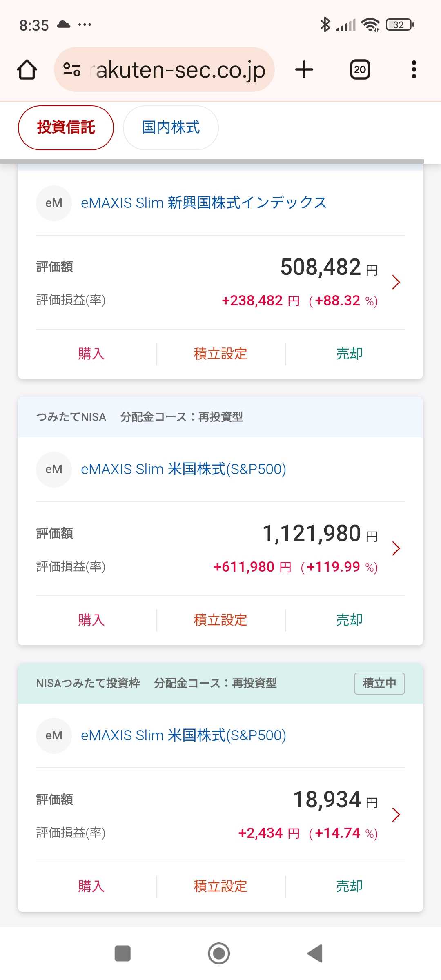Image resolution: width=441 pixels, height=980 pixels.
Task: Tap the rakuten-sec.co.jp address bar
Action: point(180,69)
